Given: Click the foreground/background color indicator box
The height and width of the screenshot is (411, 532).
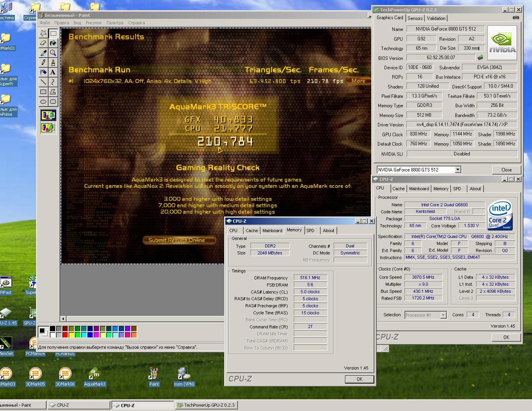Looking at the screenshot, I should click(43, 332).
